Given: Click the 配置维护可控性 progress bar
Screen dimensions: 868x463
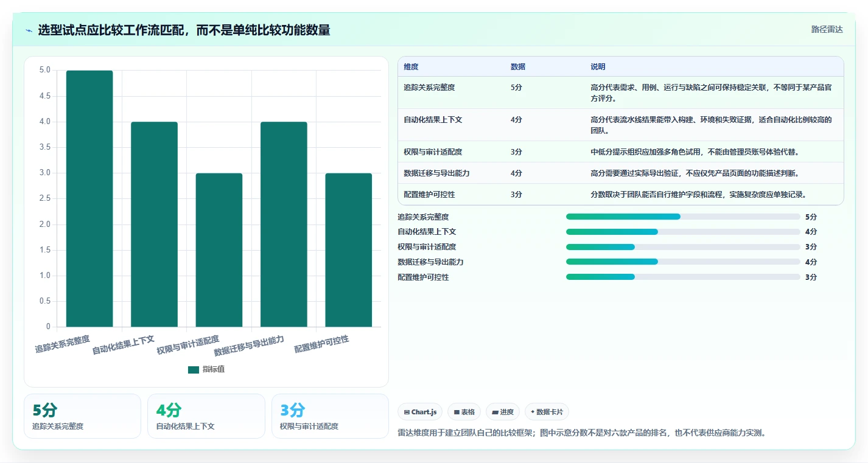Looking at the screenshot, I should coord(683,277).
